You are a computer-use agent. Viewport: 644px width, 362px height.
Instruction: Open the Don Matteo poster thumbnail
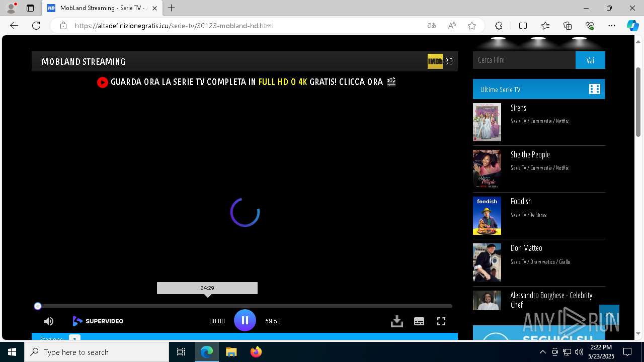click(487, 262)
